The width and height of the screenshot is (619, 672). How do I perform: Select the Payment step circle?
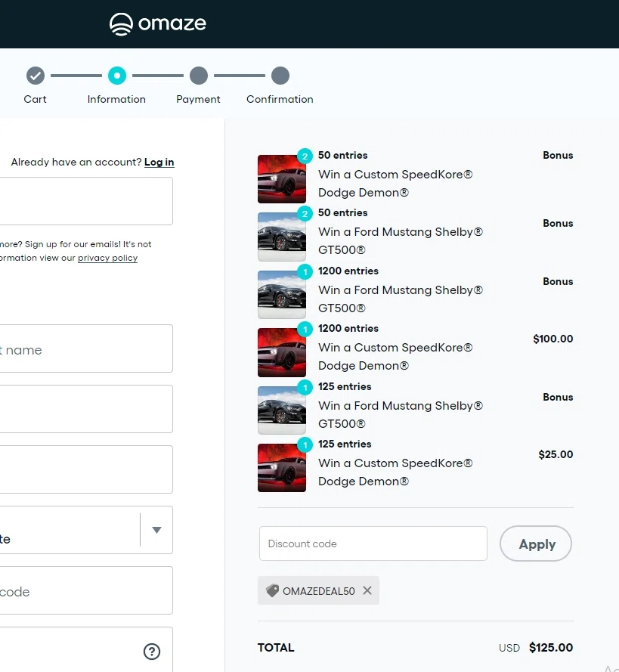[199, 76]
